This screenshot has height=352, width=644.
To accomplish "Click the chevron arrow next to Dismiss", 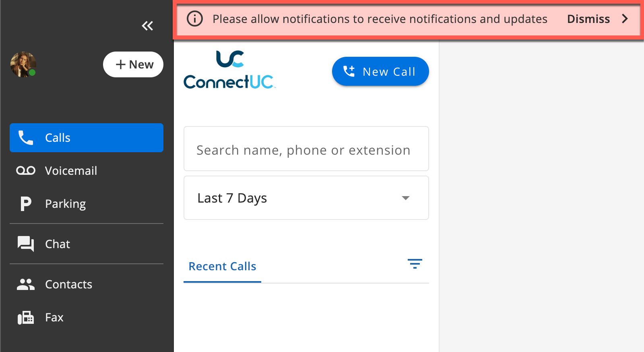I will point(625,19).
